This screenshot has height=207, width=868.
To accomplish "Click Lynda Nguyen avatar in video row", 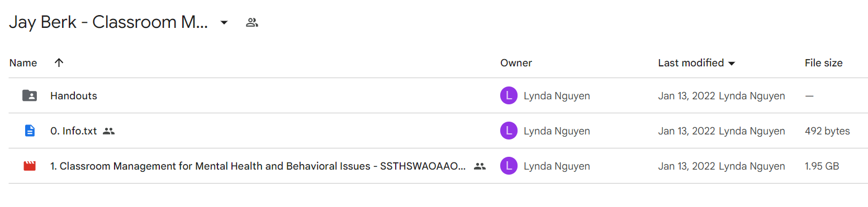I will 509,166.
